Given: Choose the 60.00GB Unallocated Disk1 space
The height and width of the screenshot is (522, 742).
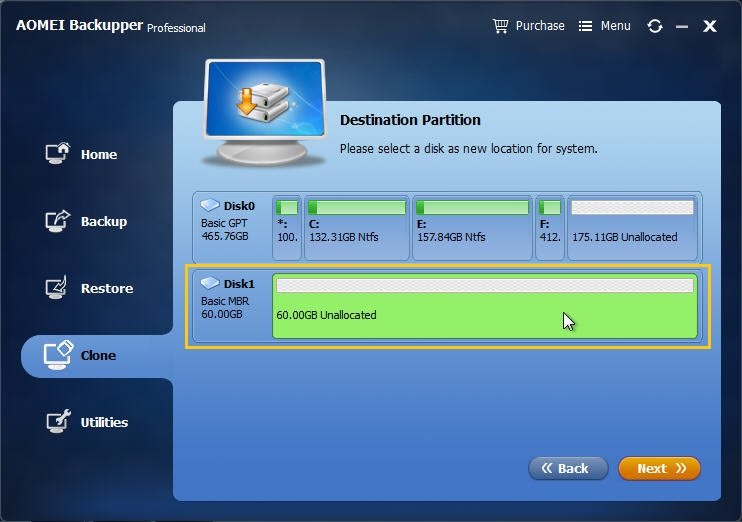Looking at the screenshot, I should [485, 306].
